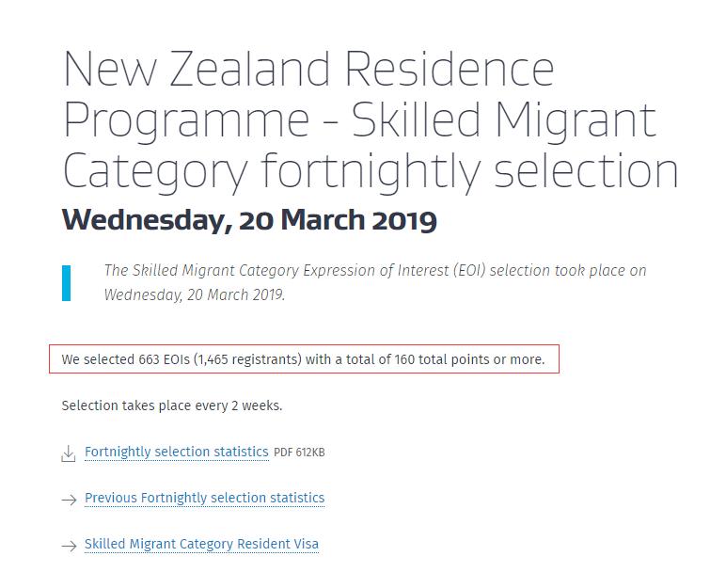The height and width of the screenshot is (588, 726).
Task: Click the arrow icon before Previous Fortnightly statistics
Action: [68, 500]
